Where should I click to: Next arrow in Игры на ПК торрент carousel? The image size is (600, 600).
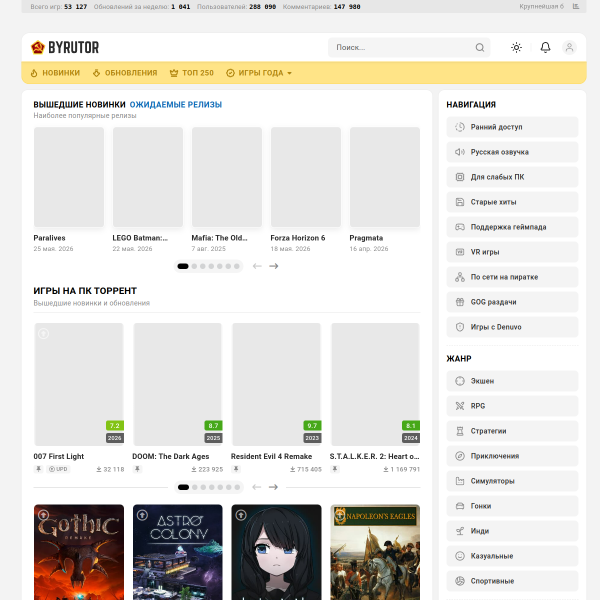273,487
